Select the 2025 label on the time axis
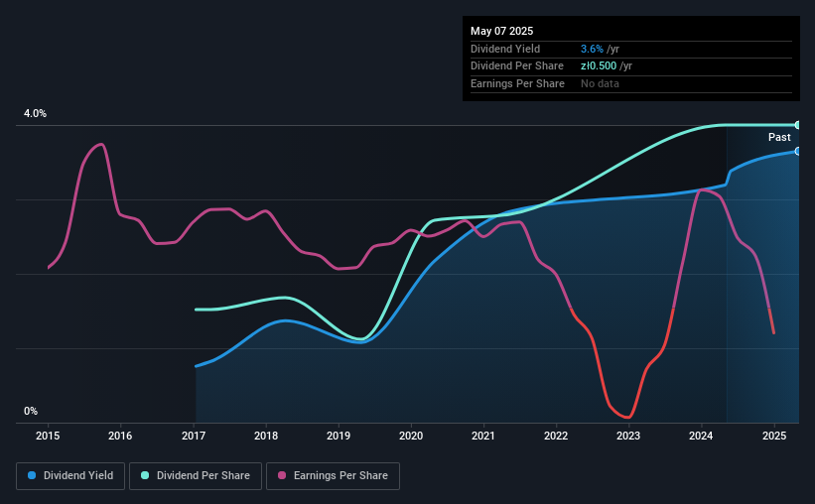 (x=774, y=436)
